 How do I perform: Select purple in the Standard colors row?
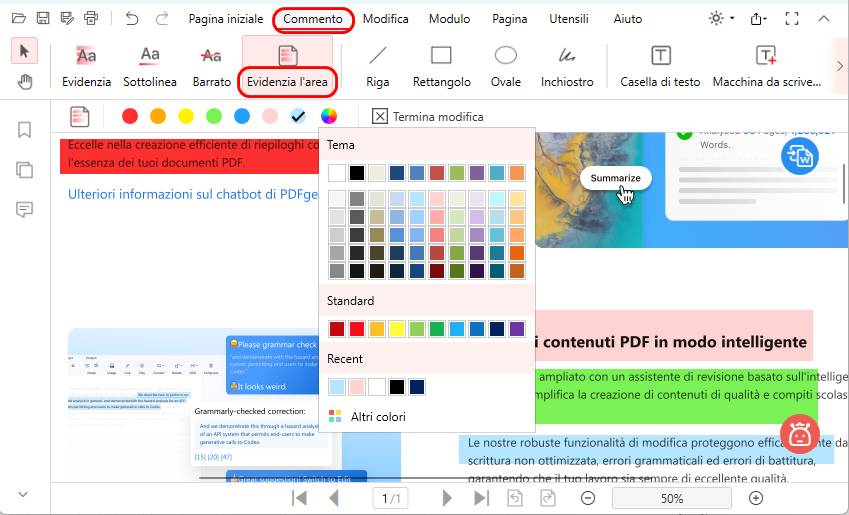click(517, 329)
